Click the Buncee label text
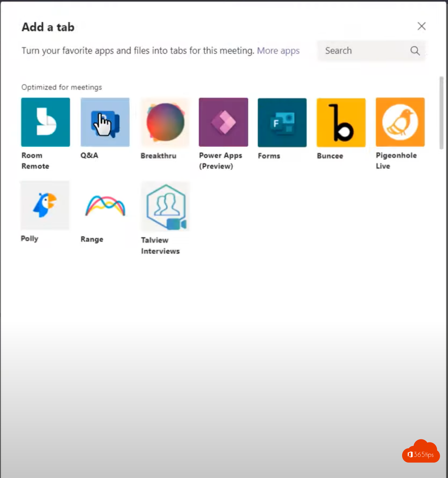This screenshot has width=448, height=478. pos(330,156)
